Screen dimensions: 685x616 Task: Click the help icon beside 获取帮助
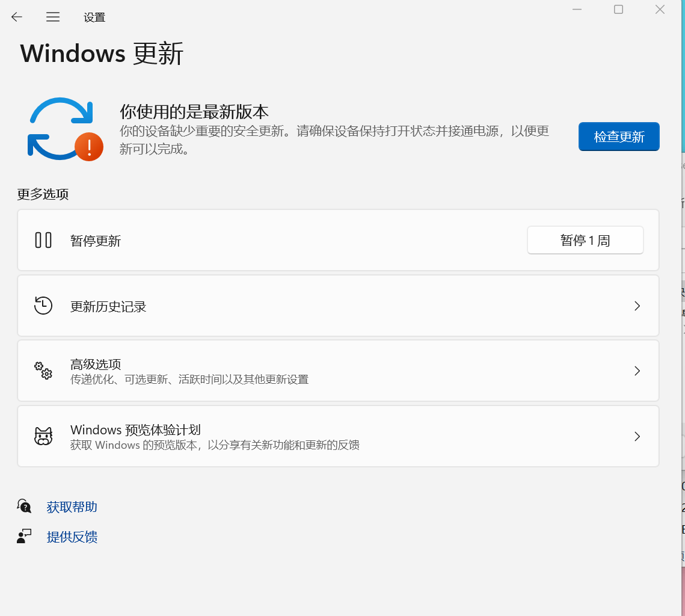[x=24, y=506]
